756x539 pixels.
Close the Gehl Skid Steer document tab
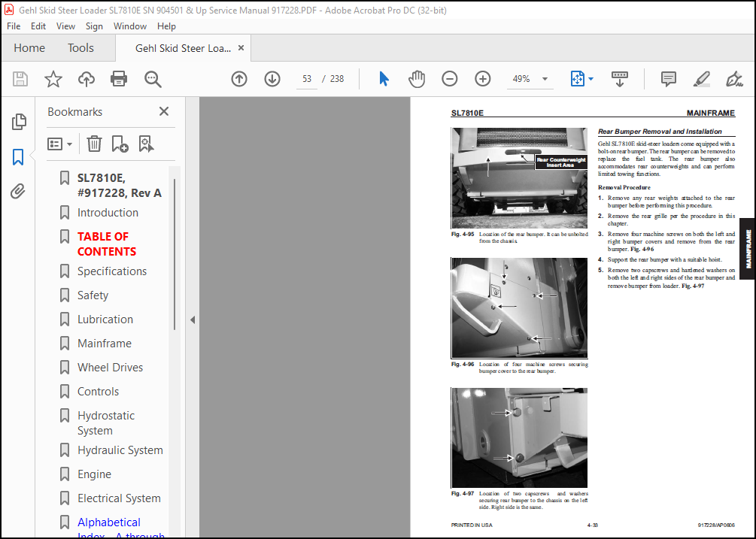[241, 47]
